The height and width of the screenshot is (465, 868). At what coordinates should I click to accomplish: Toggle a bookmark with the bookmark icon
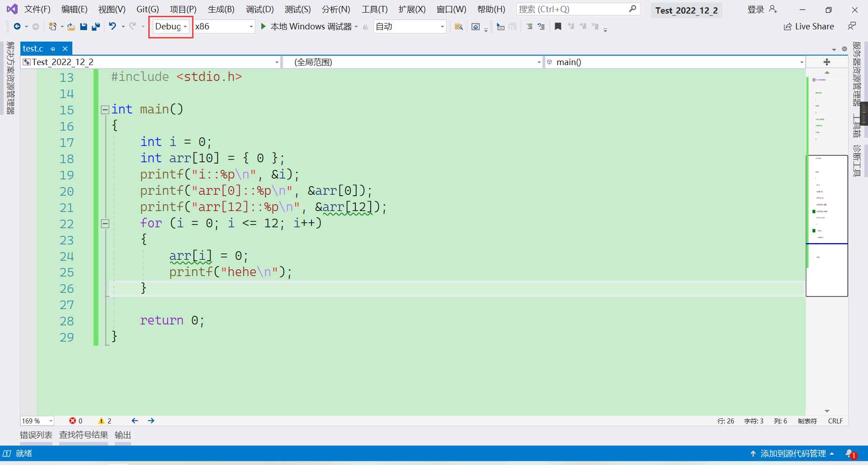click(x=558, y=27)
